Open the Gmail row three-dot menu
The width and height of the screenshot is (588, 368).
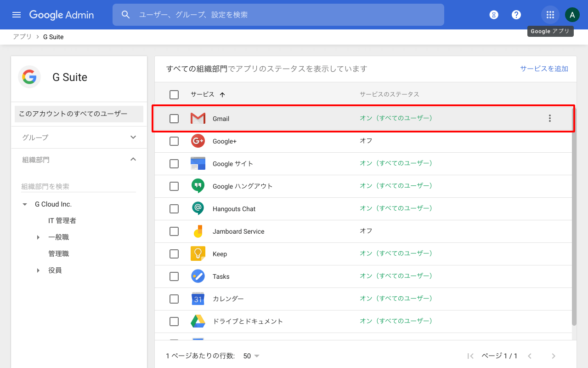(x=550, y=118)
